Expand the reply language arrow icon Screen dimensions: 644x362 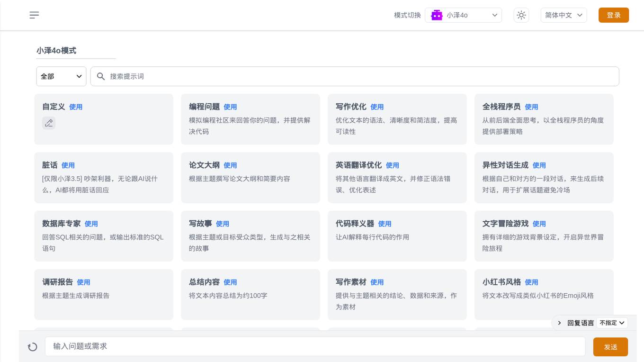coord(559,323)
